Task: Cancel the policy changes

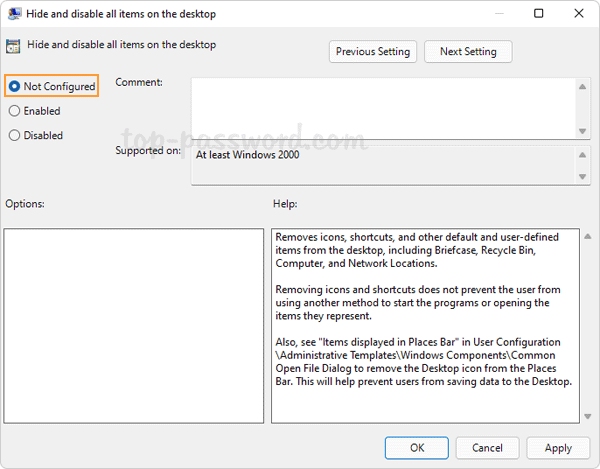Action: pos(487,447)
